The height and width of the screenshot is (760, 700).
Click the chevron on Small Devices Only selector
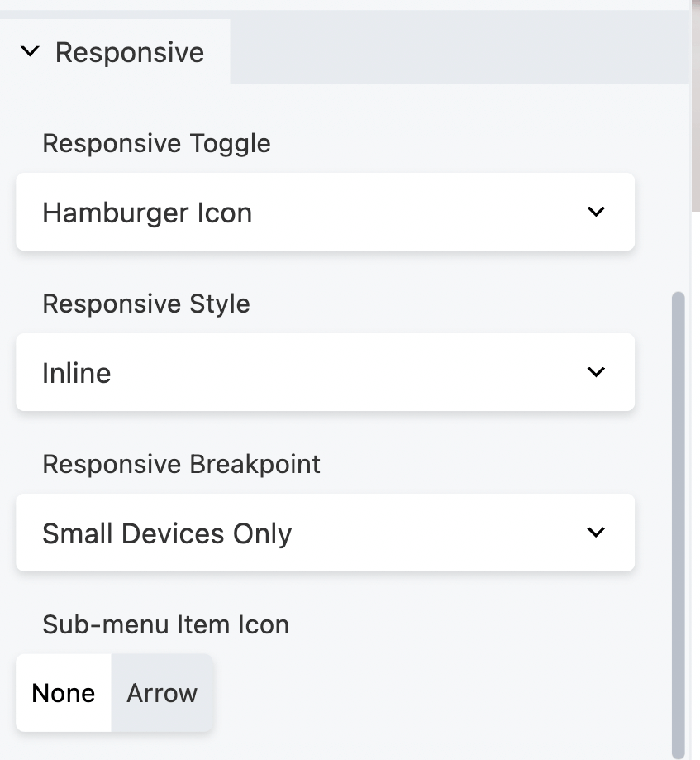[596, 533]
